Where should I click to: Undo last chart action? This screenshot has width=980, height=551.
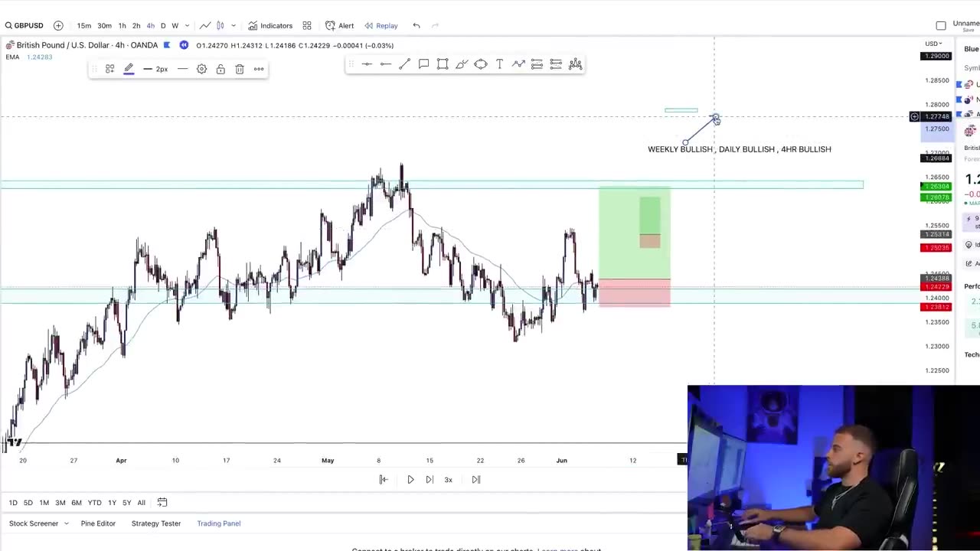[x=416, y=25]
